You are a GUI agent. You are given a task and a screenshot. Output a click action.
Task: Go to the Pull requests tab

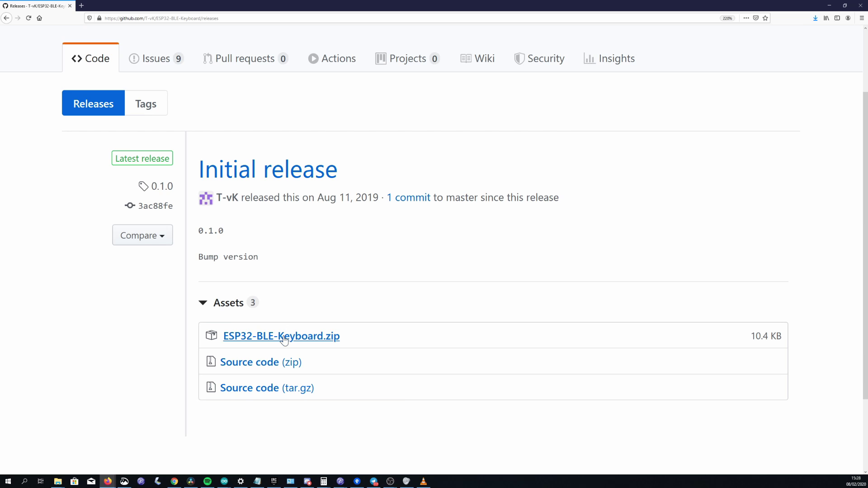coord(245,59)
